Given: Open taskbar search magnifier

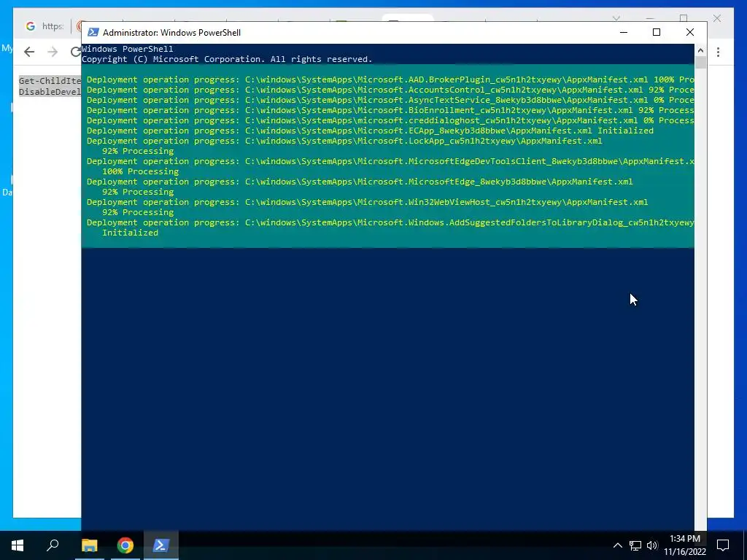Looking at the screenshot, I should click(53, 545).
